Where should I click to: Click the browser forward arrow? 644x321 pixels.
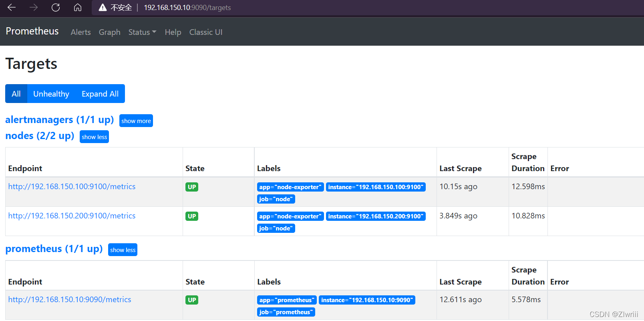34,7
